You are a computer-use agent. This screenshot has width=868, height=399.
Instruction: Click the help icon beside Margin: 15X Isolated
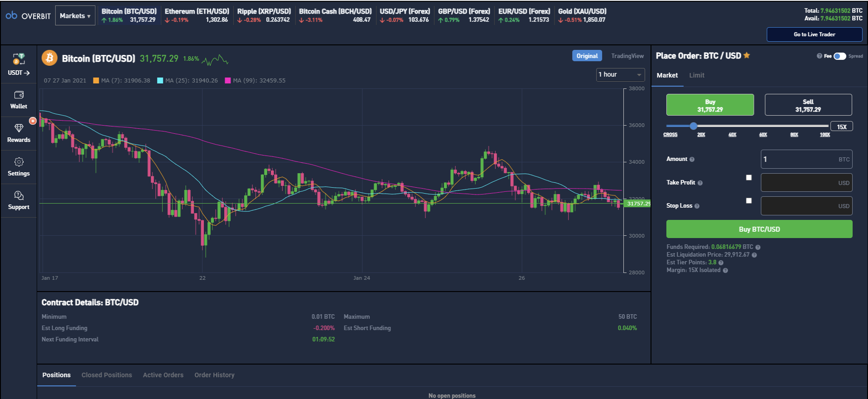(725, 270)
